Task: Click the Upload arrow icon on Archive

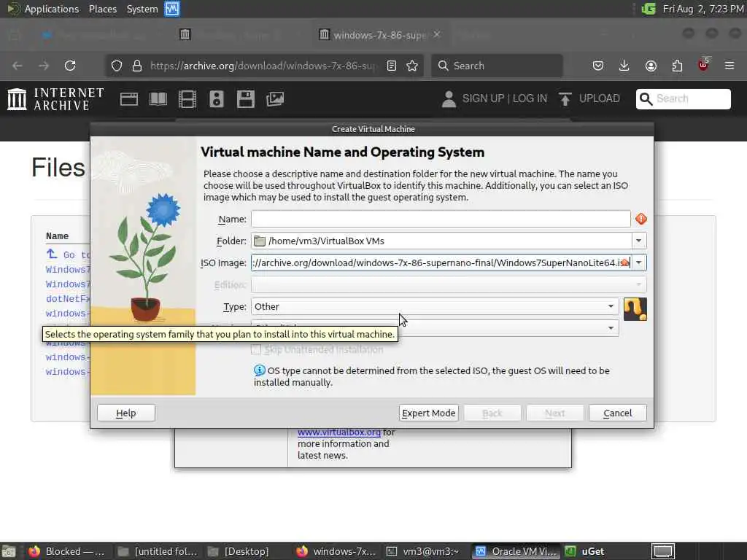Action: (565, 99)
